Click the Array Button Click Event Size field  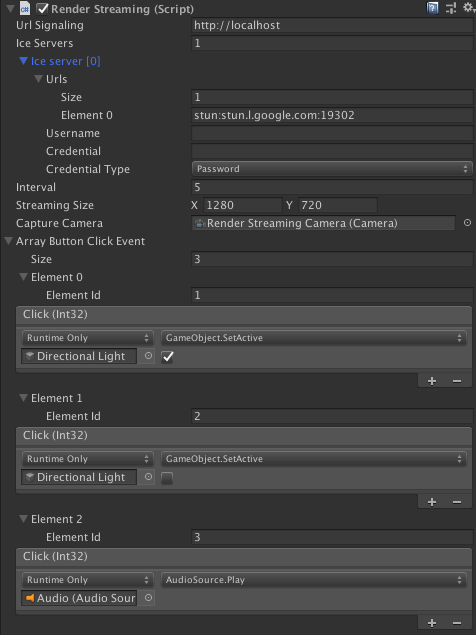[332, 259]
